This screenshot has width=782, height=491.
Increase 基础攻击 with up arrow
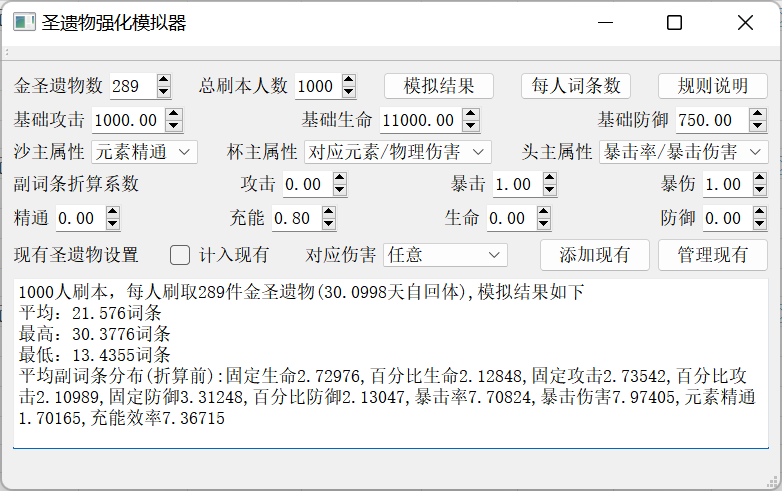pos(174,114)
